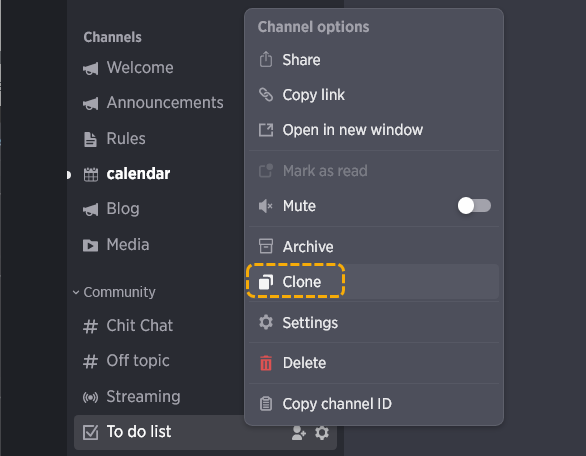The height and width of the screenshot is (456, 586).
Task: Click the hash icon next to Chit Chat
Action: coord(90,326)
